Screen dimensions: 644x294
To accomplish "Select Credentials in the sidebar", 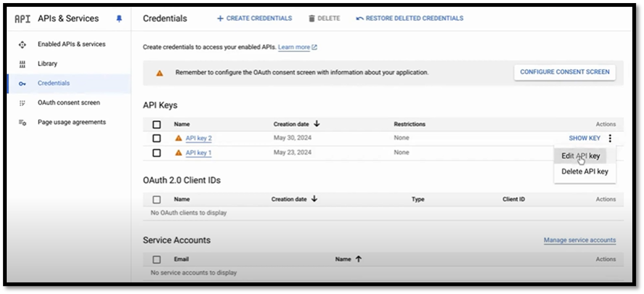I will pos(54,83).
